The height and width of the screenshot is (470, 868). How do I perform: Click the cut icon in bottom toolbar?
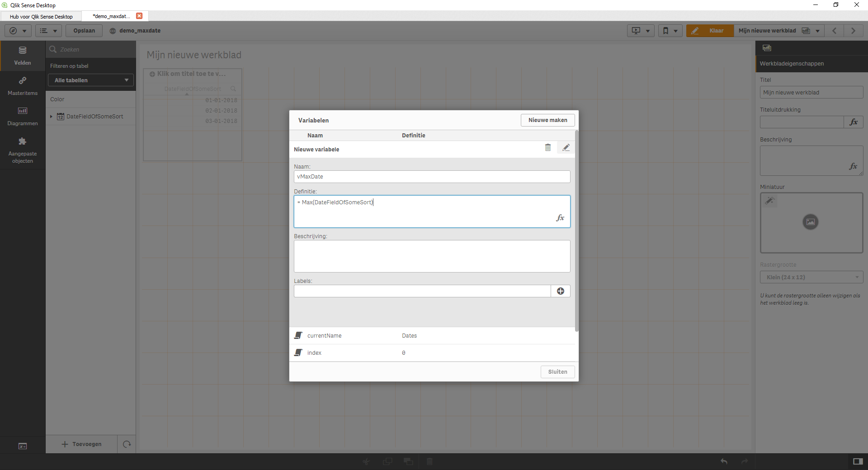[x=366, y=461]
